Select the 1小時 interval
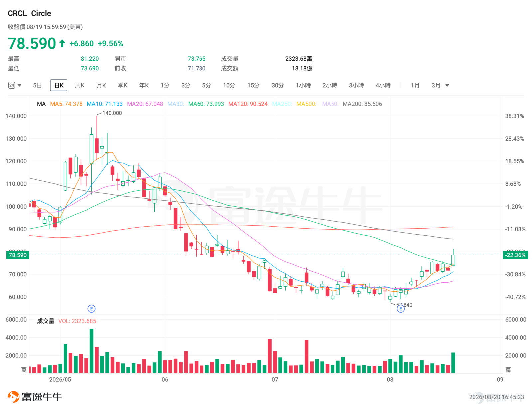Image resolution: width=532 pixels, height=410 pixels. coord(303,85)
